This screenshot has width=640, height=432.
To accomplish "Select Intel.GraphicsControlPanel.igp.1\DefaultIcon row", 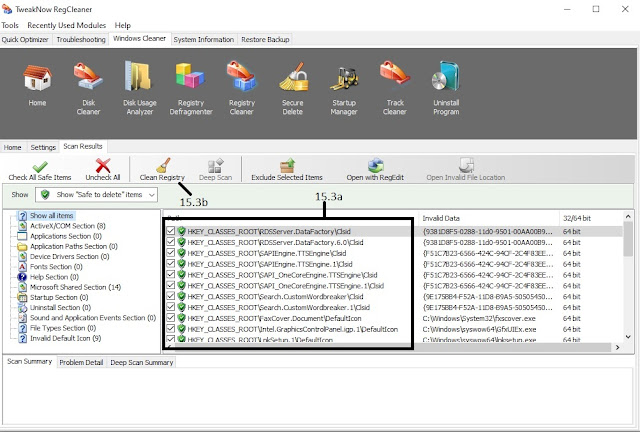I will point(293,329).
